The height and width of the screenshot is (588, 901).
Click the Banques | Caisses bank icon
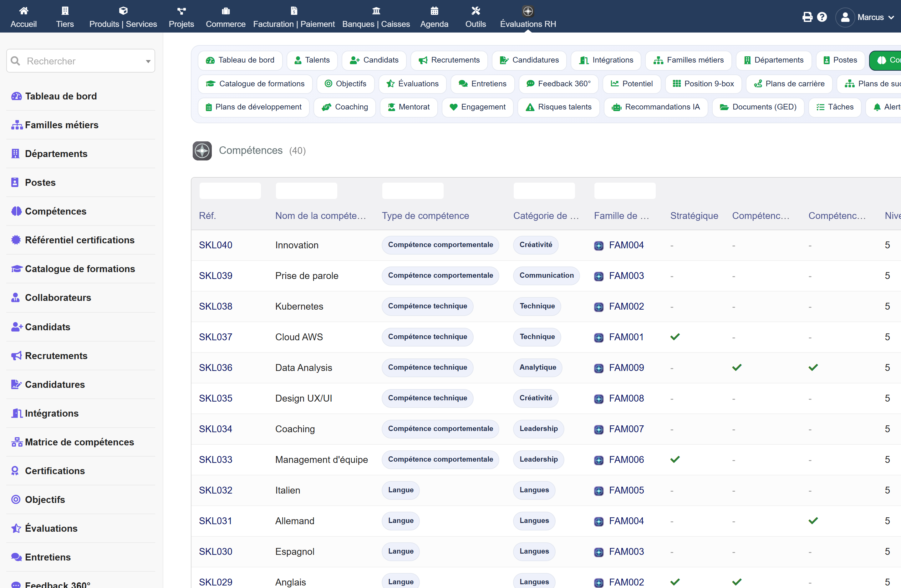tap(376, 11)
